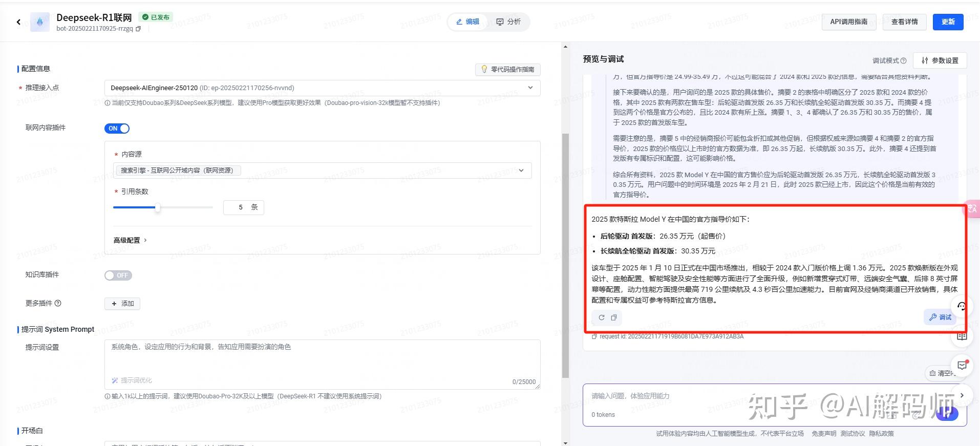Click the 引用条数 slider handle
Viewport: 980px width, 446px height.
tap(158, 207)
